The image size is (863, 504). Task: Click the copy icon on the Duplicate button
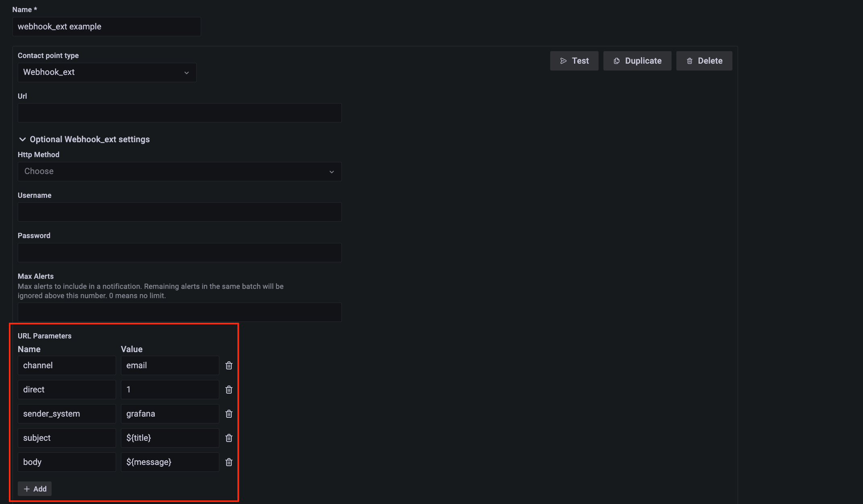[616, 60]
